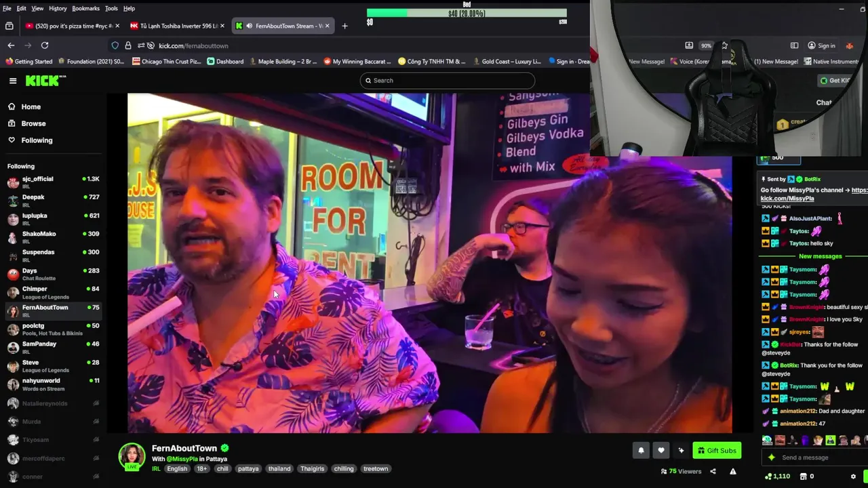This screenshot has height=488, width=868.
Task: Open the tracking protection shield icon
Action: (115, 45)
